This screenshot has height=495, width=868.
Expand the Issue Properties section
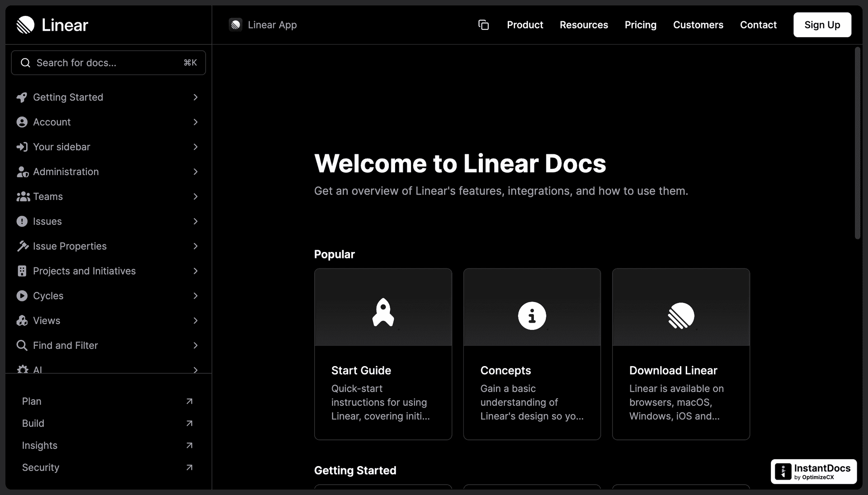195,246
